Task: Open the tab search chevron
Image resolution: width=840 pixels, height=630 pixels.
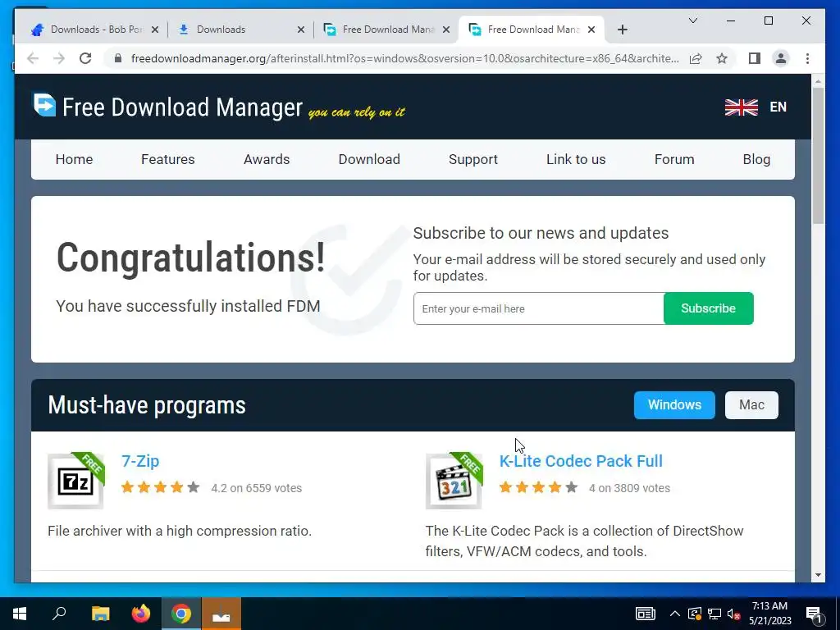Action: point(692,21)
